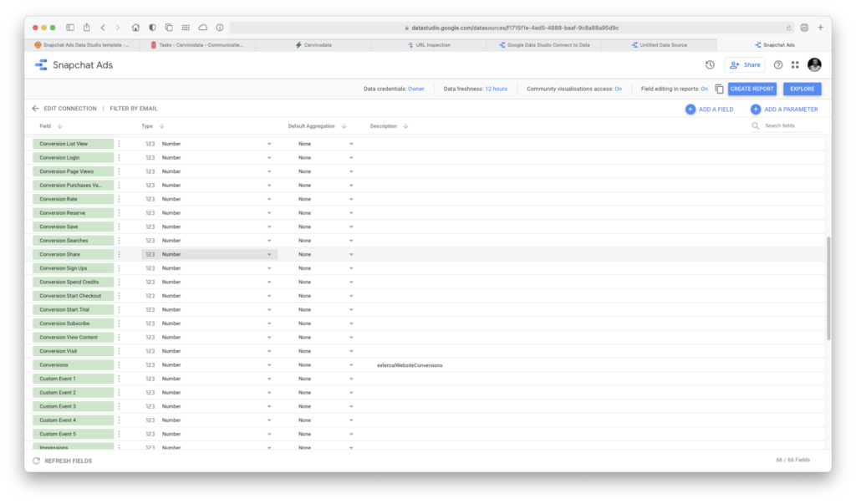Open the Google apps grid icon

(795, 64)
